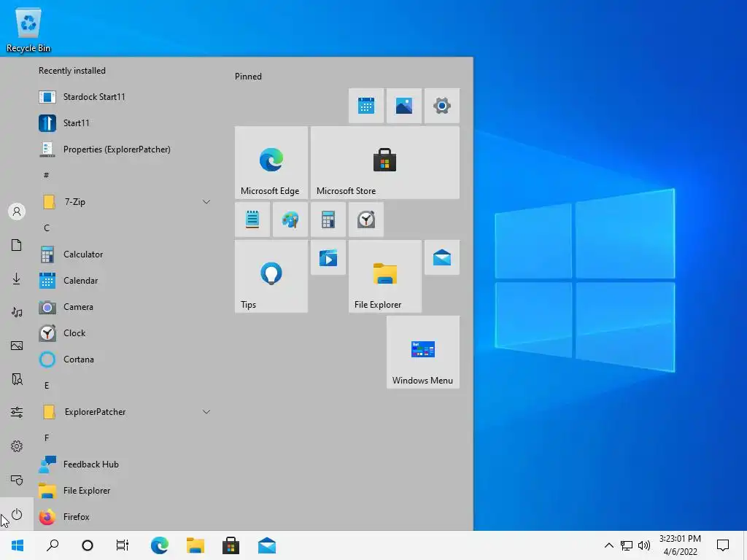The height and width of the screenshot is (560, 747).
Task: Open Cortana from the taskbar
Action: 88,545
